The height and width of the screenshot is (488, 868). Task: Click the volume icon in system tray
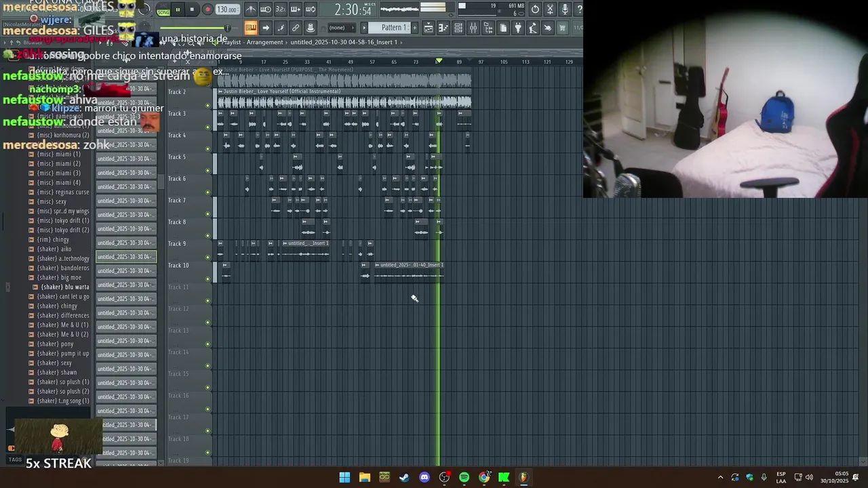point(809,478)
